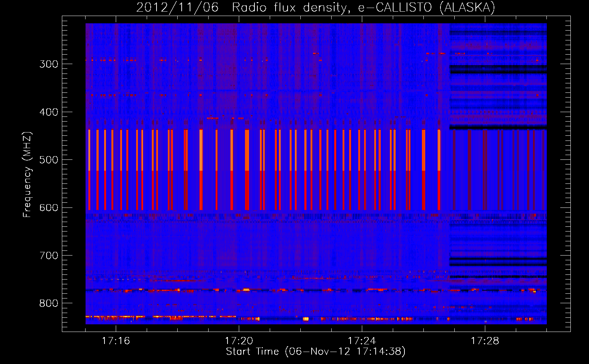Click the 17:16 time tick label
This screenshot has width=589, height=364.
(116, 341)
